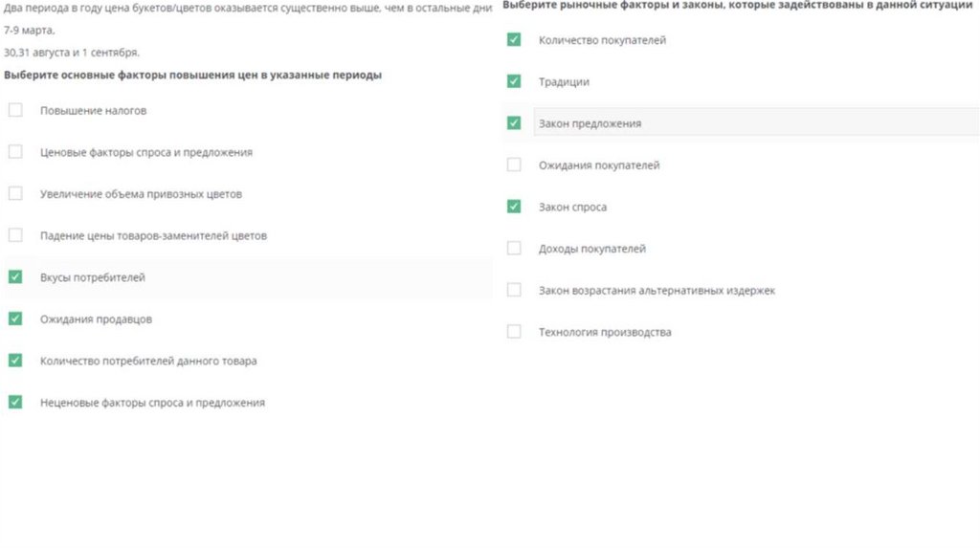980x549 pixels.
Task: Untick the 'Закон спроса' checkbox
Action: 514,207
